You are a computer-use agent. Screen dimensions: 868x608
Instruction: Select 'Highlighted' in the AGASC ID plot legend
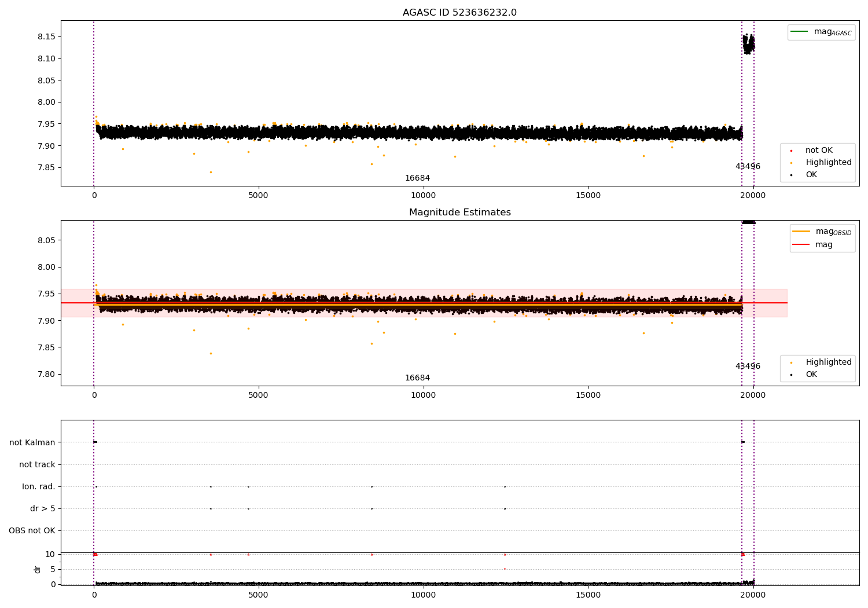pos(829,163)
